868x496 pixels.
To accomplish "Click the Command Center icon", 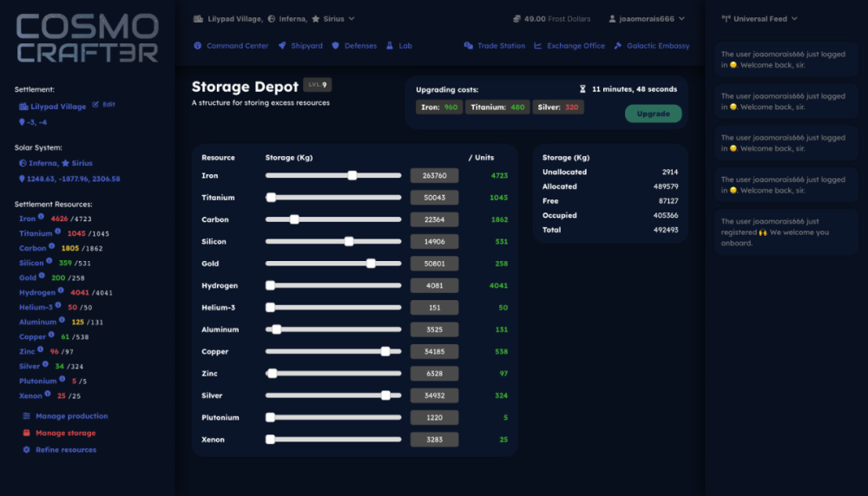I will click(x=198, y=46).
